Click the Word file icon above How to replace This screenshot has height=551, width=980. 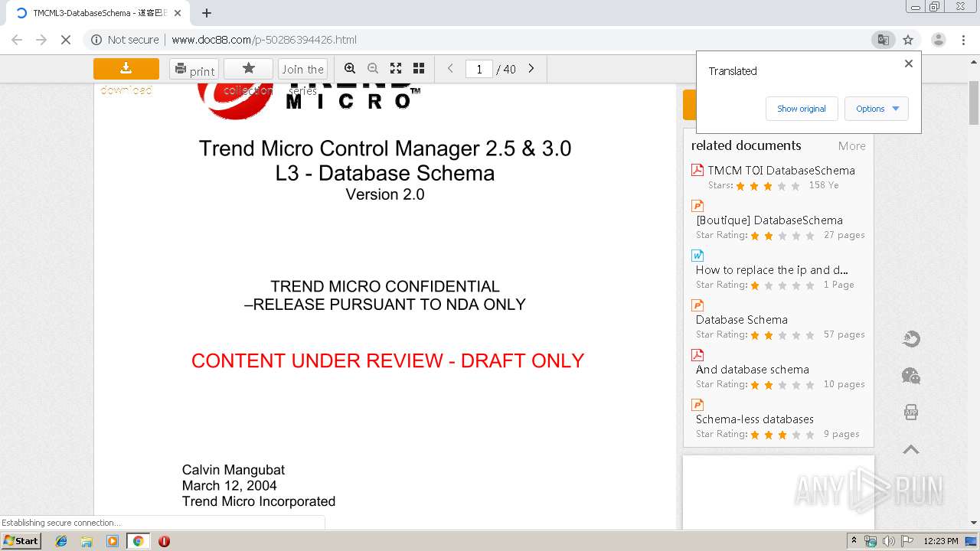[x=697, y=255]
